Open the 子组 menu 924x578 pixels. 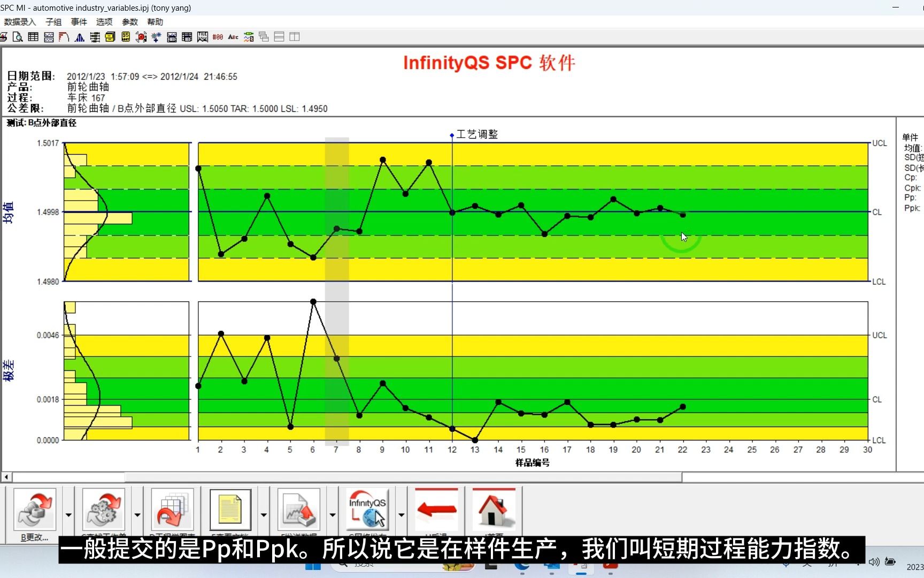[x=53, y=22]
